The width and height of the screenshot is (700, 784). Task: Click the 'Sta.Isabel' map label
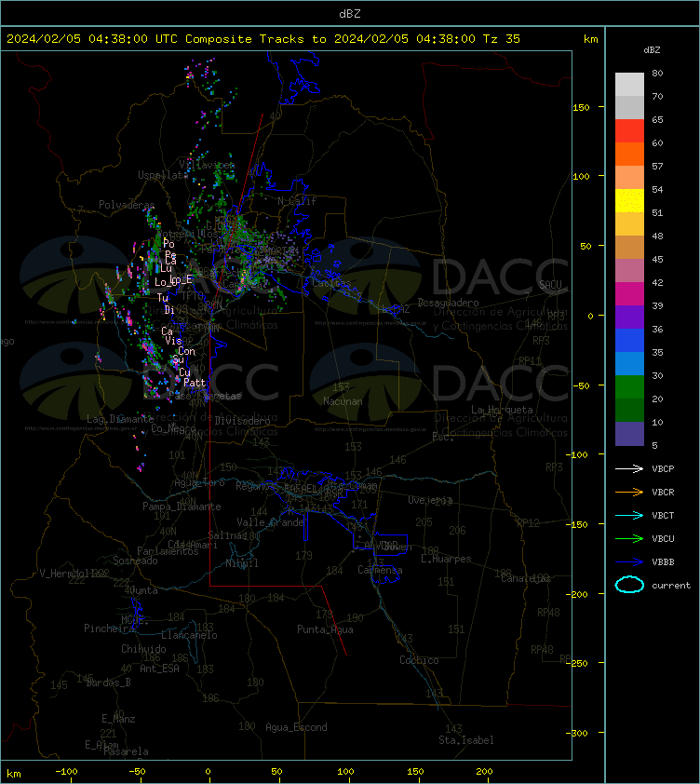coord(466,740)
